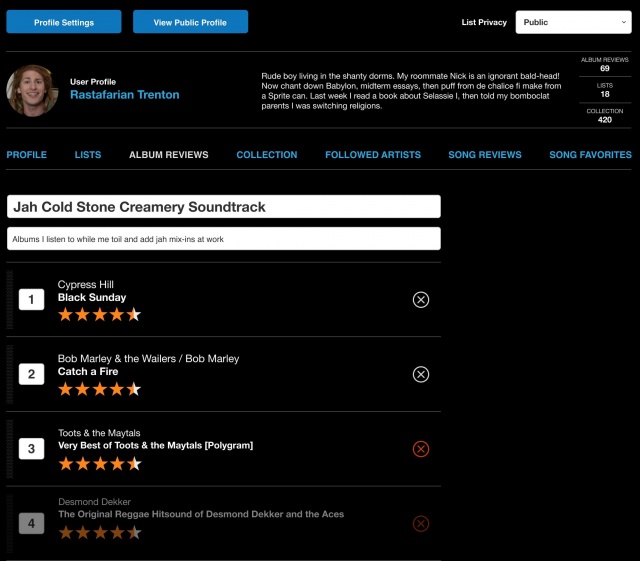Viewport: 640px width, 561px height.
Task: Open the Cypress Hill artist link
Action: [x=86, y=285]
